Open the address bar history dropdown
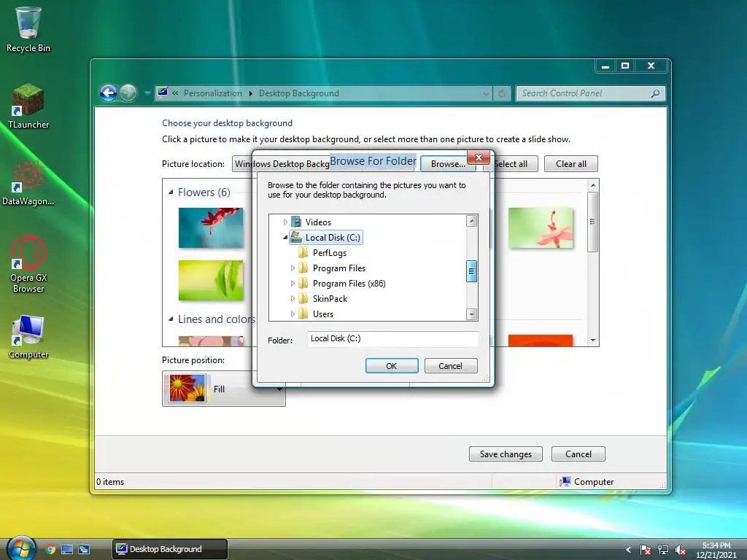The width and height of the screenshot is (747, 560). [x=485, y=93]
